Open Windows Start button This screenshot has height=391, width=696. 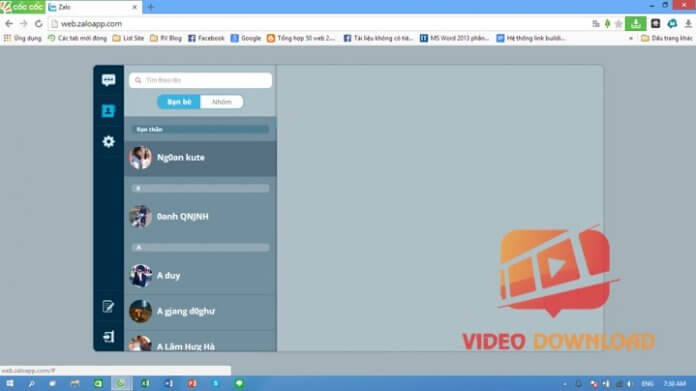9,383
